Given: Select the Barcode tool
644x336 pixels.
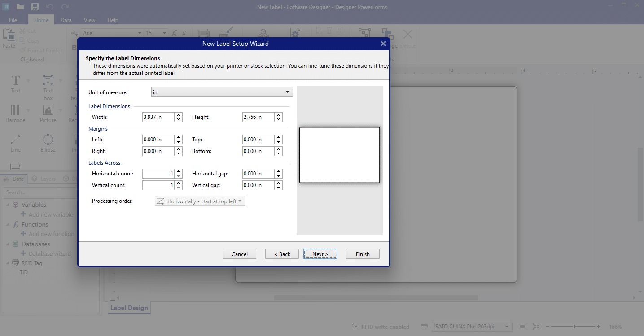Looking at the screenshot, I should click(16, 113).
